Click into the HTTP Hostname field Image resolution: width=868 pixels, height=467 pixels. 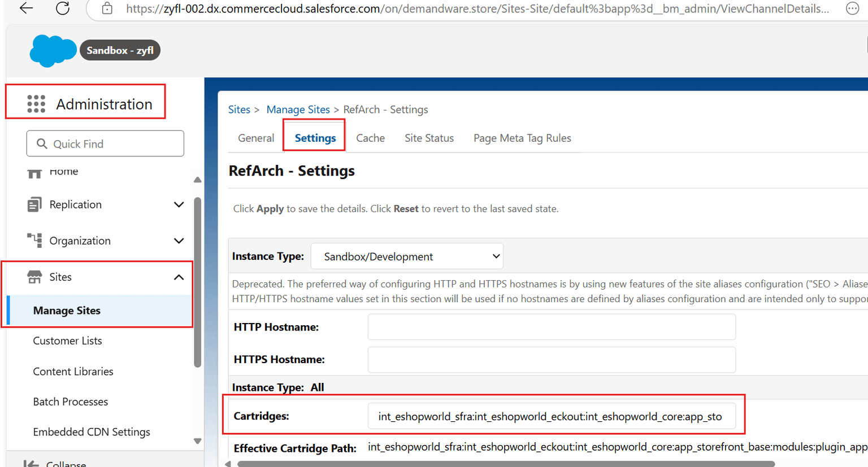(552, 327)
